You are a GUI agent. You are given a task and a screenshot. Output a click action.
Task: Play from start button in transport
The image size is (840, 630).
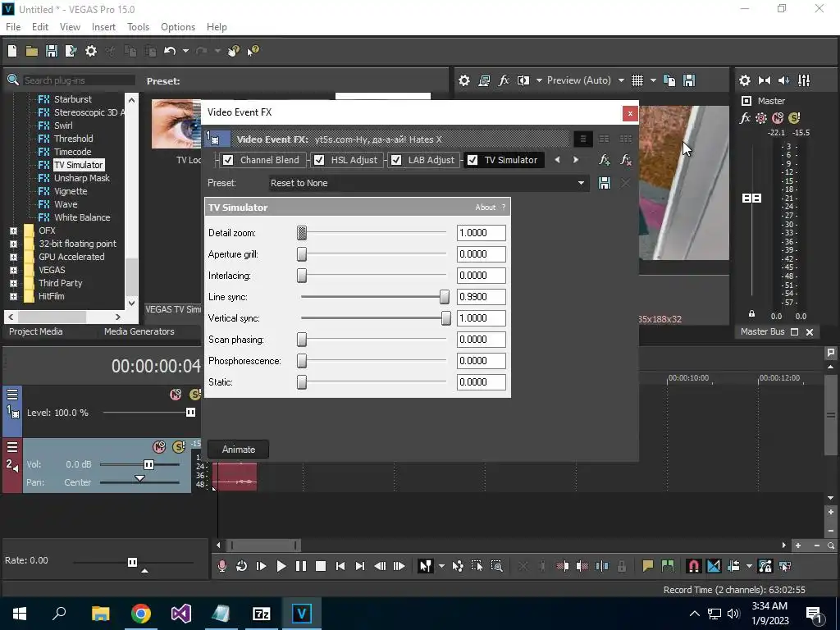pos(262,566)
